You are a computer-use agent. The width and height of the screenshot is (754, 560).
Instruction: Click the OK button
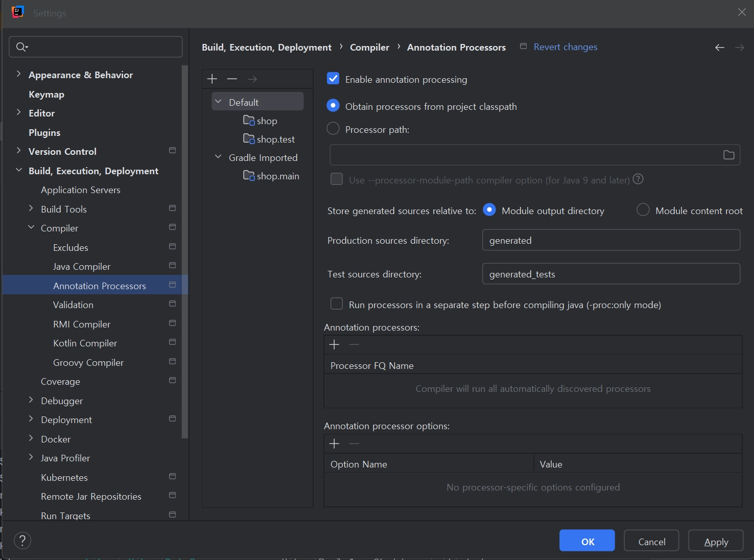point(587,541)
